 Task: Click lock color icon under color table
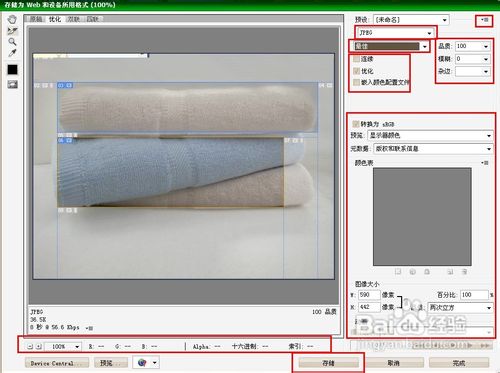427,272
